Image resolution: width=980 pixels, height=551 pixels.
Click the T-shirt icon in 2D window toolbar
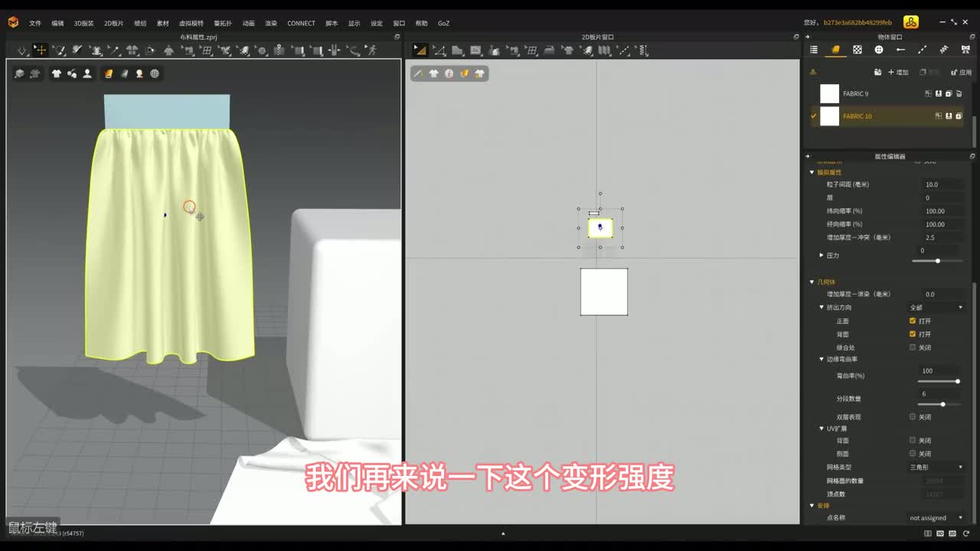(433, 73)
